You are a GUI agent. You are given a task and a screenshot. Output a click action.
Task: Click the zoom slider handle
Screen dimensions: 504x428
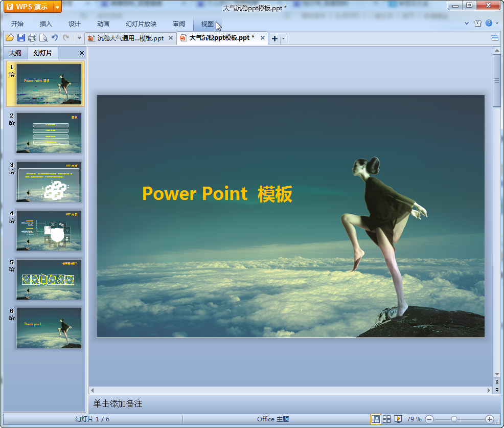pos(454,419)
